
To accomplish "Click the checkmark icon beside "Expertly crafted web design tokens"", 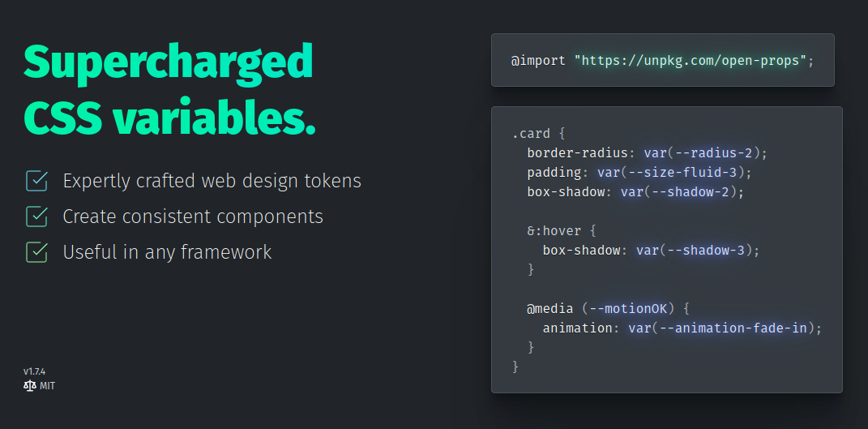I will tap(36, 181).
